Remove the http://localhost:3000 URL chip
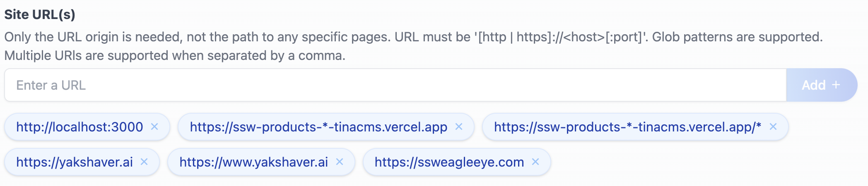This screenshot has height=186, width=868. coord(154,126)
